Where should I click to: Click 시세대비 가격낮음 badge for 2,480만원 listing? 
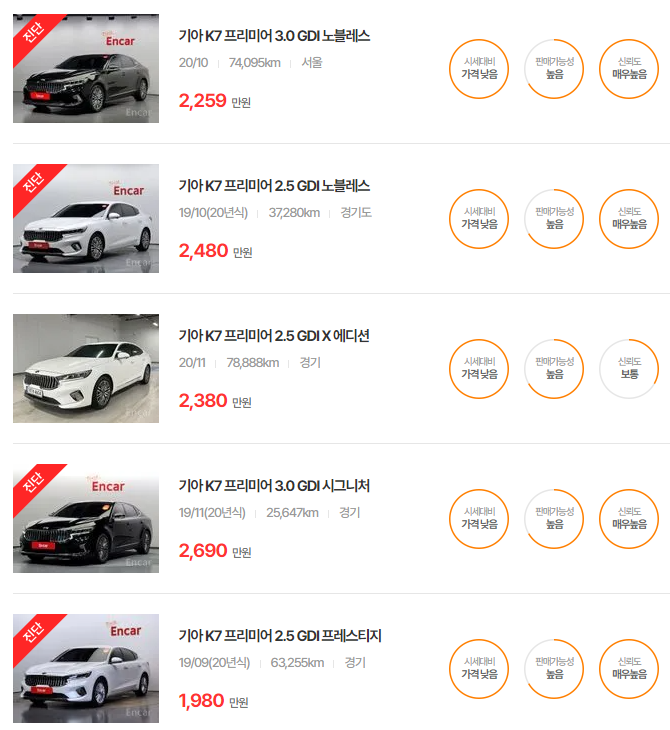479,219
